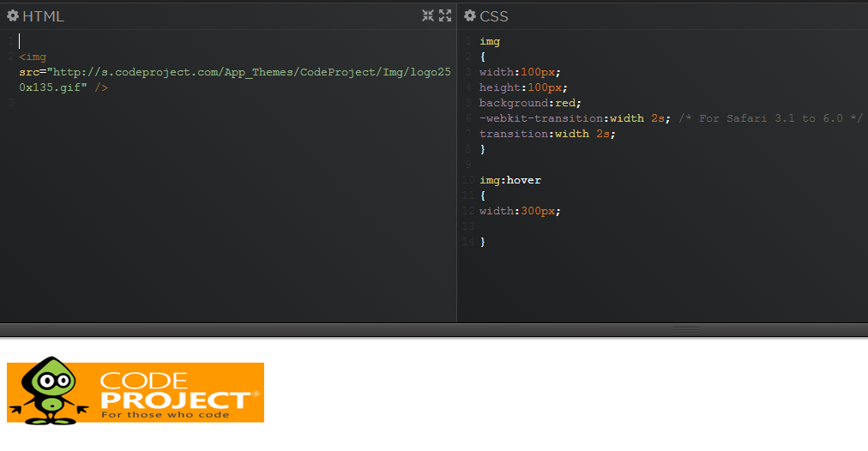Collapse the HTML editor with shrink icon
The height and width of the screenshot is (451, 868).
tap(428, 15)
